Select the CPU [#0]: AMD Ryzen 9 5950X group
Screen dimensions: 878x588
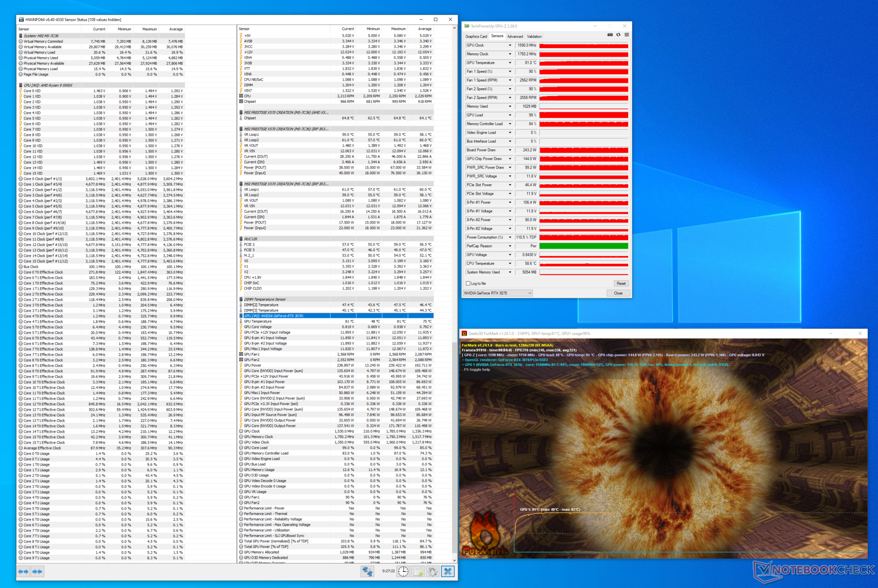[101, 85]
